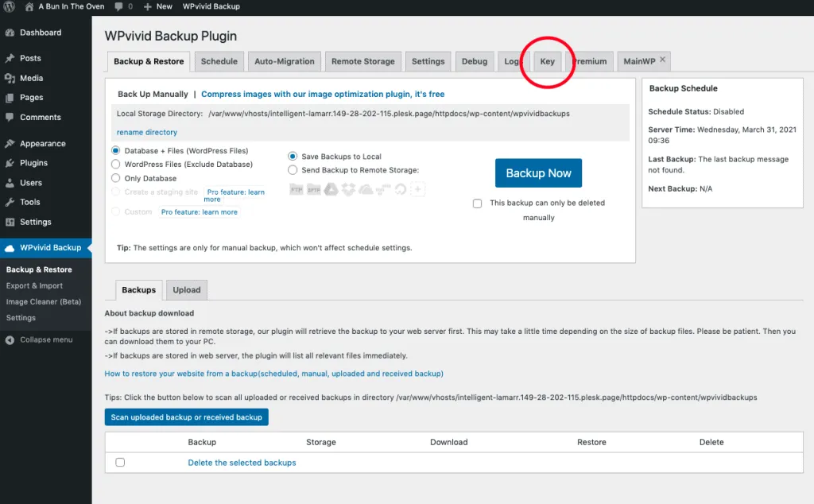
Task: Click the Backup Now button
Action: (x=538, y=173)
